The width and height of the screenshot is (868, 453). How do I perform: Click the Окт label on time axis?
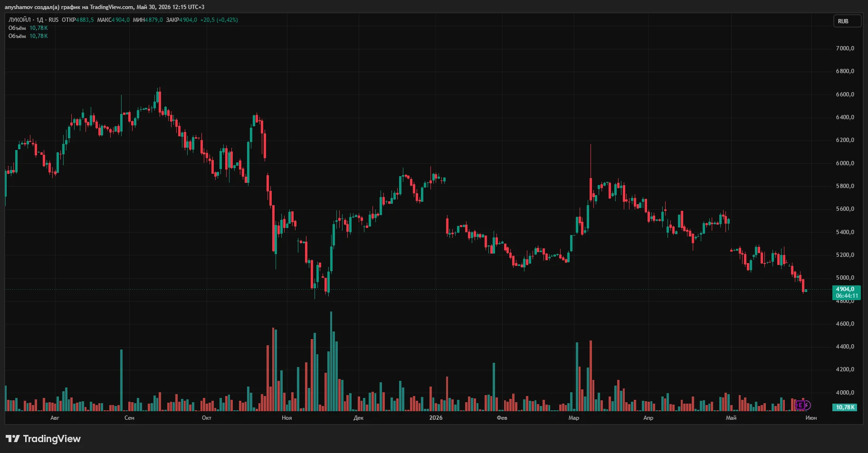click(x=206, y=418)
